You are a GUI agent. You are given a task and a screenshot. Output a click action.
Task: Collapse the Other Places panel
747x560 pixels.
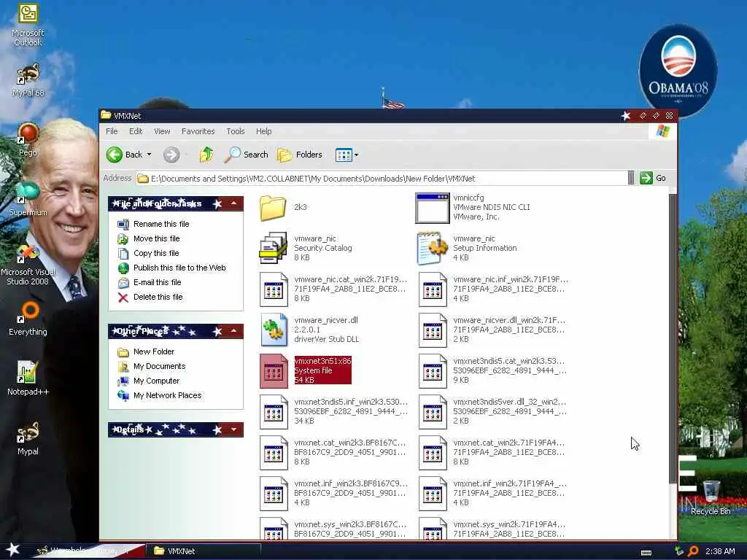234,331
